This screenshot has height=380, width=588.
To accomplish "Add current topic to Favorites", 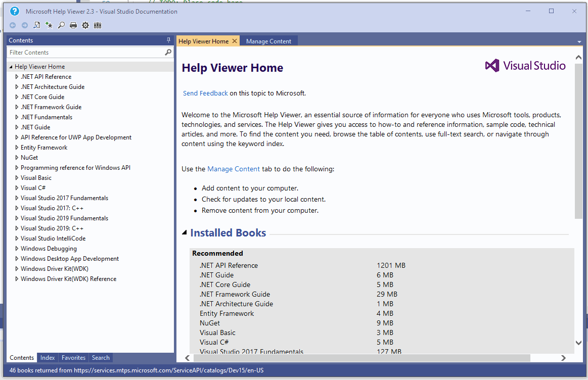I will click(48, 25).
